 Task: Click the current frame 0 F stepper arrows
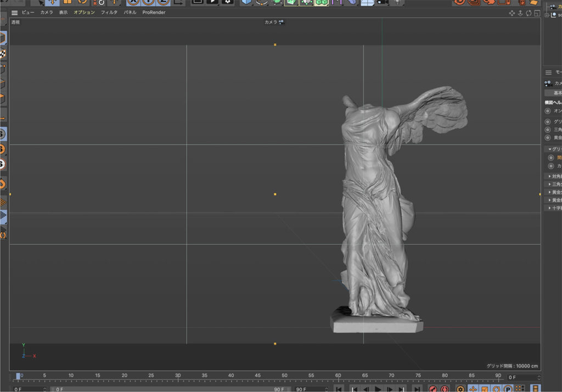pos(538,377)
